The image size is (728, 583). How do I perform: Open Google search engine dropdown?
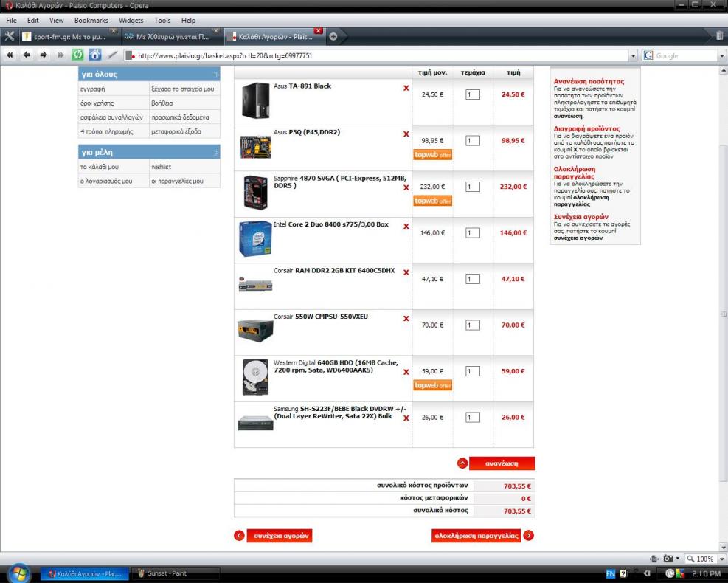click(x=722, y=56)
